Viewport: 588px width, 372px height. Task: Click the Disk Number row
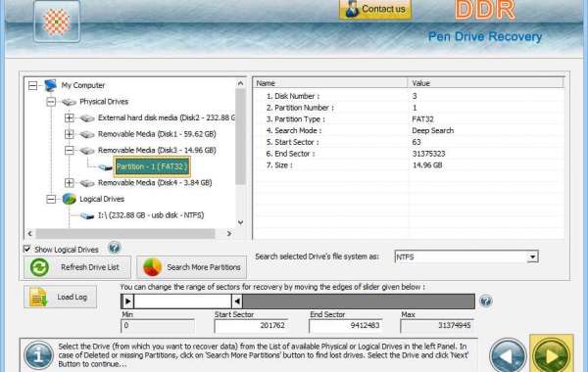pos(409,96)
